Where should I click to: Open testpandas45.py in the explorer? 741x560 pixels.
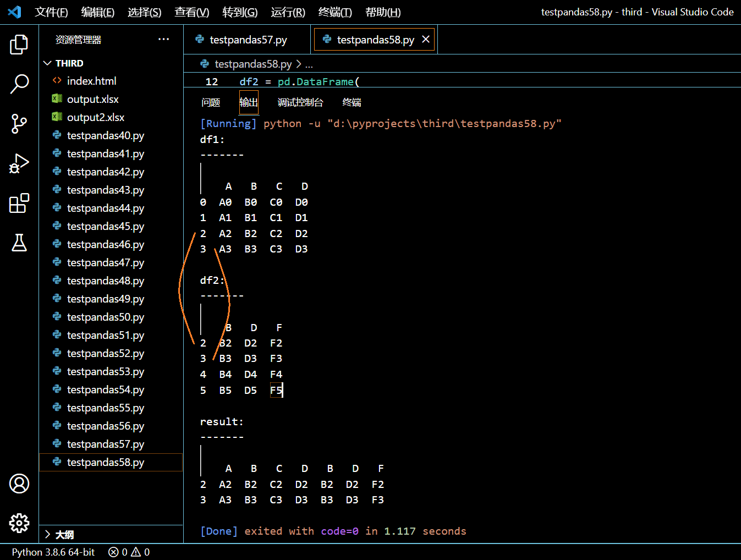(x=111, y=226)
